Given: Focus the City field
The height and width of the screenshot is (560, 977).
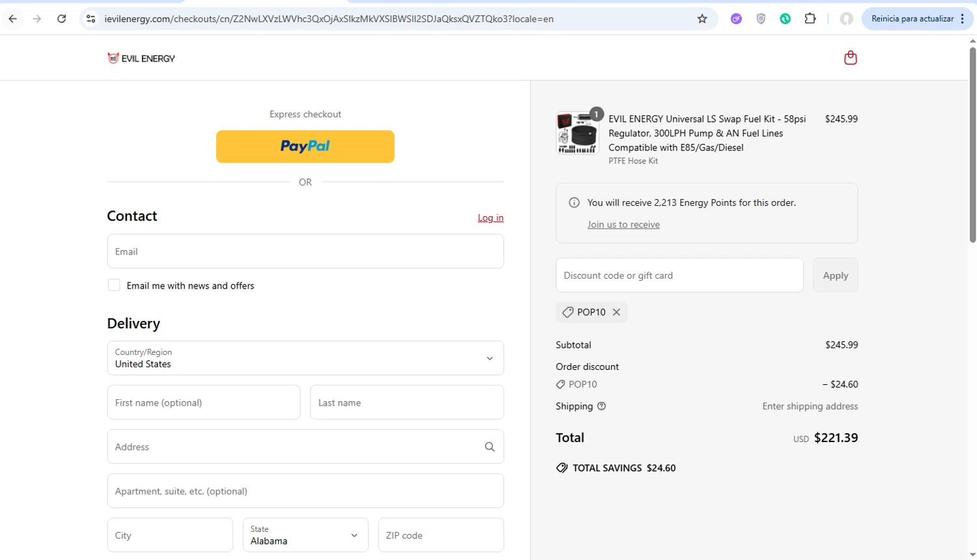Looking at the screenshot, I should (x=170, y=535).
